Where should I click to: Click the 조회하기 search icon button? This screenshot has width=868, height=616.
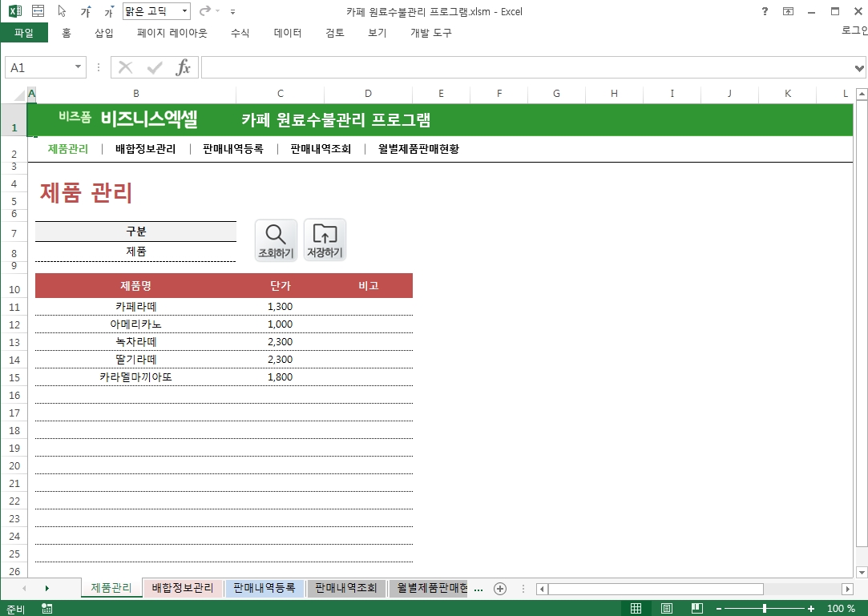pos(276,240)
